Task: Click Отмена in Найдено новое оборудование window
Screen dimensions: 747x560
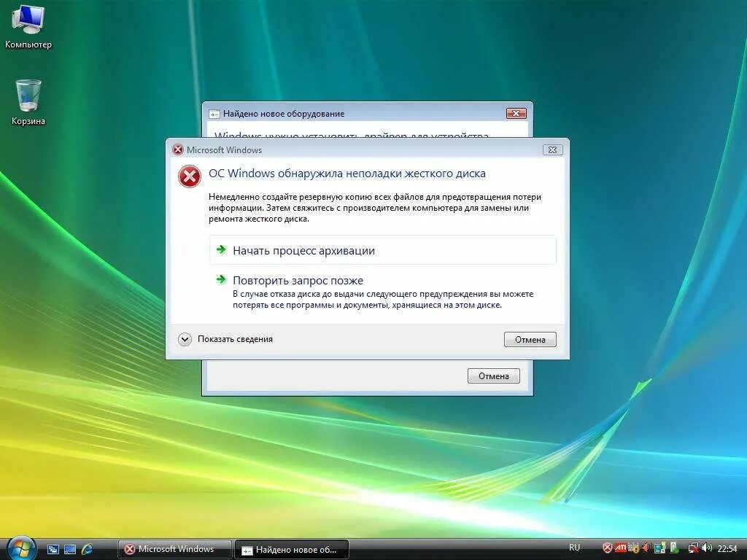Action: coord(494,376)
